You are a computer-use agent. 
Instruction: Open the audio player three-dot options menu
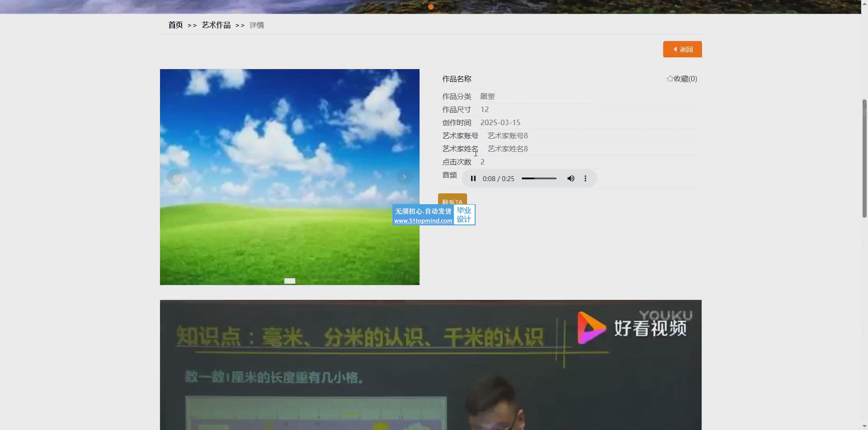click(x=585, y=178)
